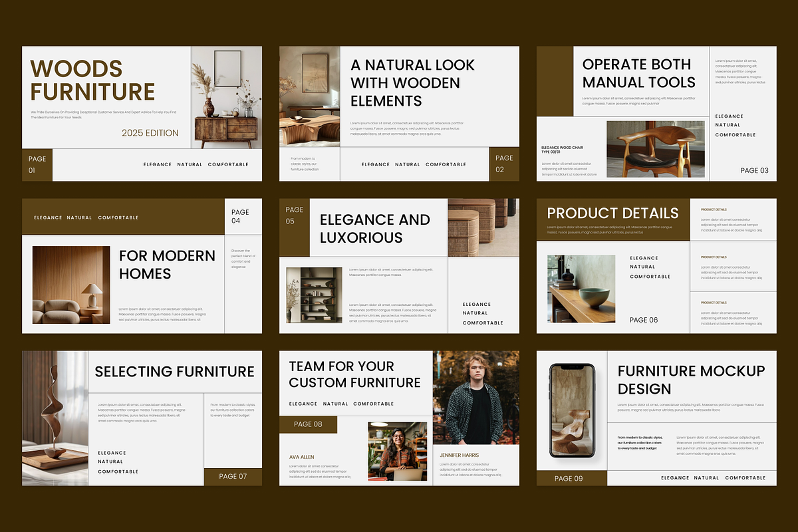Image resolution: width=798 pixels, height=532 pixels.
Task: Select the "PAGE 07" brown box
Action: click(233, 477)
